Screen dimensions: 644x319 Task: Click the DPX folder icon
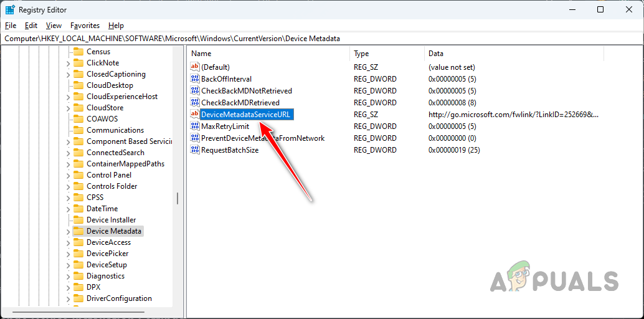click(78, 287)
